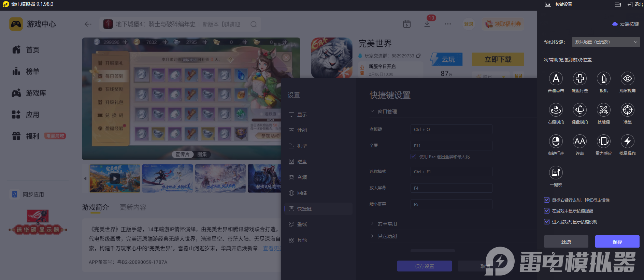Play the promo video thumbnail

(x=115, y=178)
